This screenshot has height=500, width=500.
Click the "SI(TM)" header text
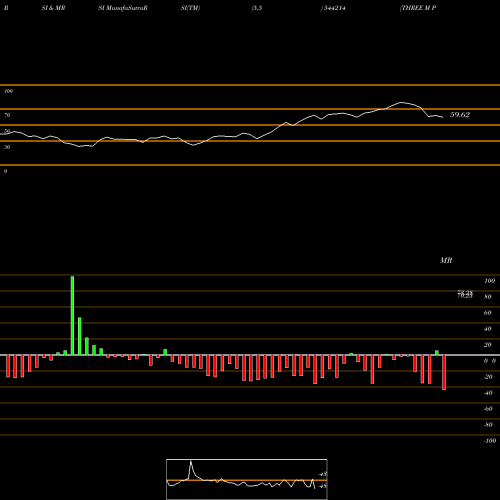click(x=190, y=8)
